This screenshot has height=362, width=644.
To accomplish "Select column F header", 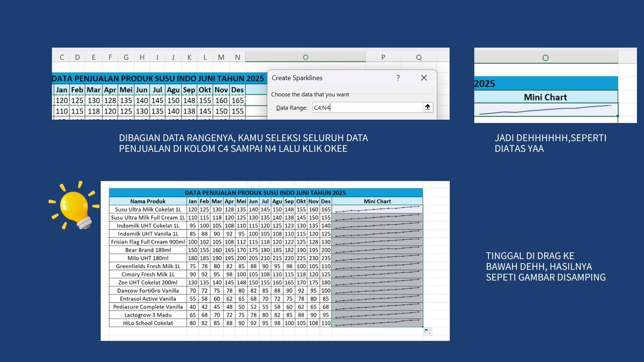I will pyautogui.click(x=110, y=57).
